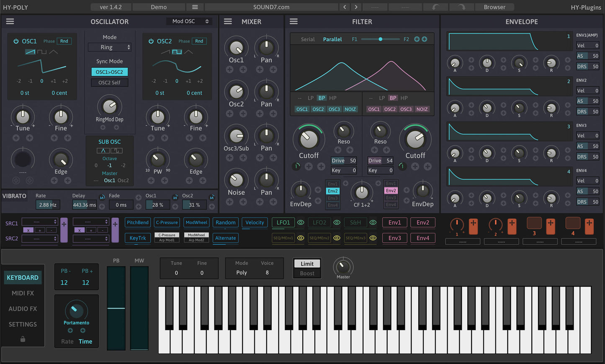Choose Sub OSC triangle wave shape
The width and height of the screenshot is (605, 364).
pos(103,151)
